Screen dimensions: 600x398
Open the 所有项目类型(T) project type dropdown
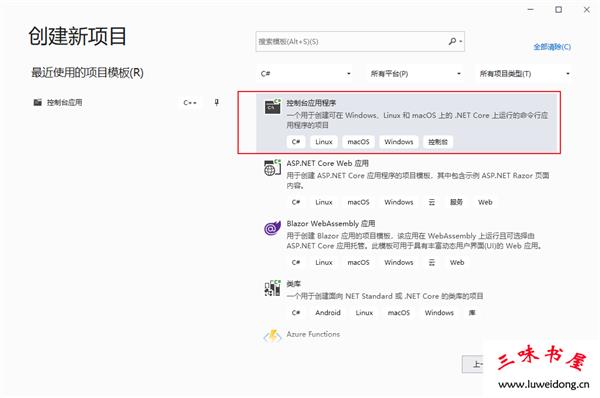(x=524, y=73)
